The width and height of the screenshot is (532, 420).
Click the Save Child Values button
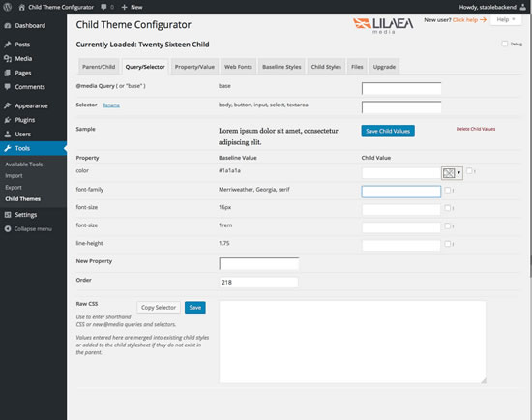click(388, 131)
